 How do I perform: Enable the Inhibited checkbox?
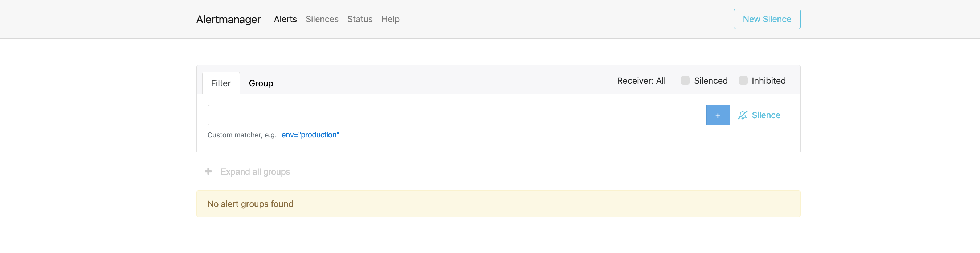(743, 80)
